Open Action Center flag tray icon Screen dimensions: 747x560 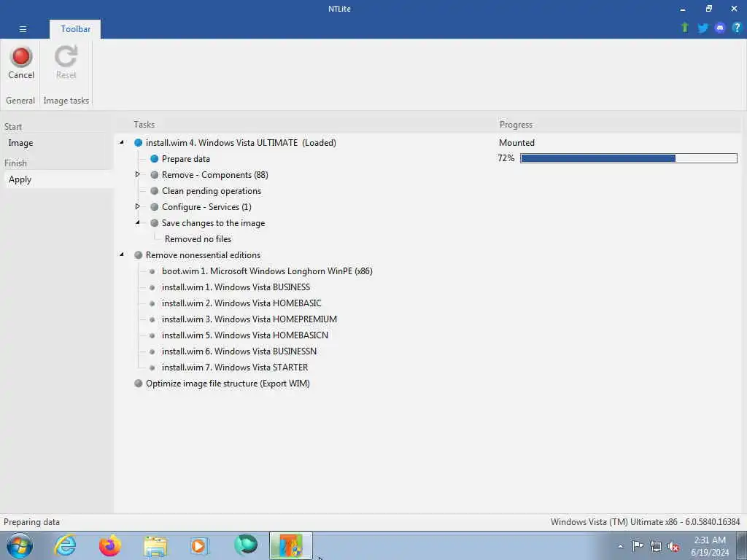click(638, 545)
